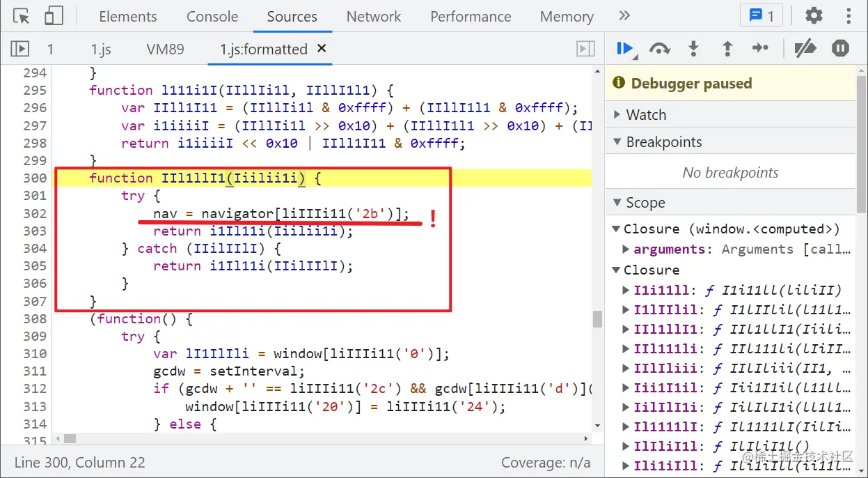Expand the arguments object entry
Image resolution: width=868 pixels, height=478 pixels.
tap(626, 249)
